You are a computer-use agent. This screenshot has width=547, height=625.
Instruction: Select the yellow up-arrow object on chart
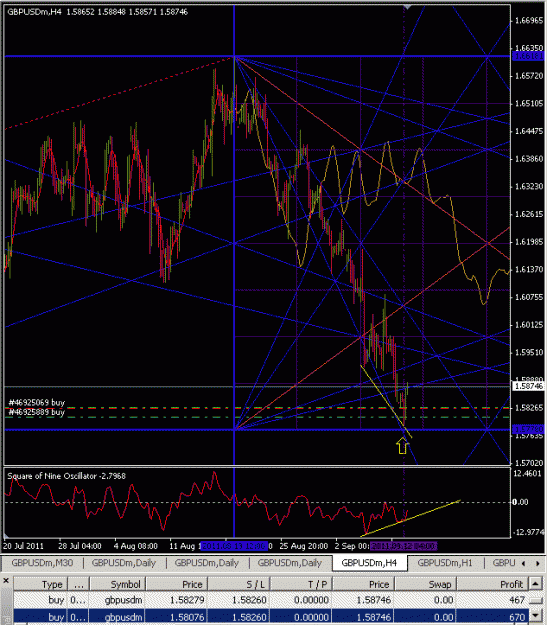402,445
